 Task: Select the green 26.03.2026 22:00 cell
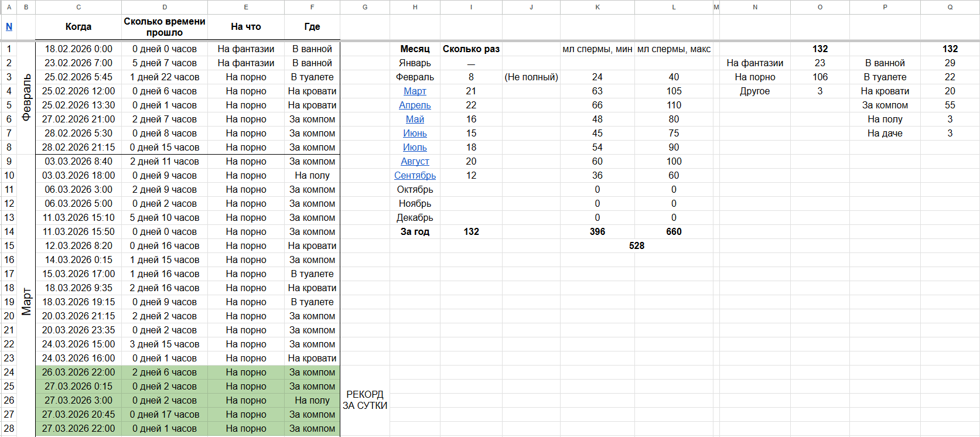78,372
